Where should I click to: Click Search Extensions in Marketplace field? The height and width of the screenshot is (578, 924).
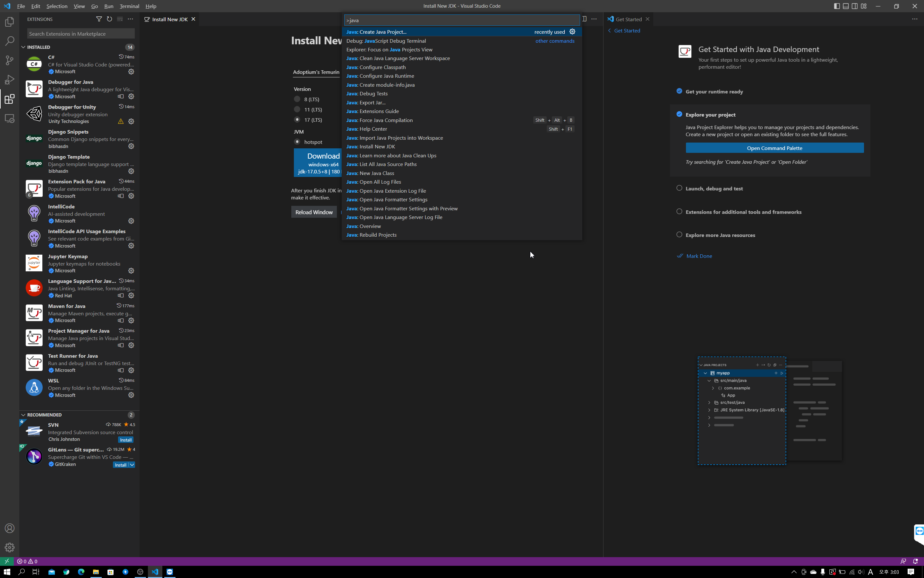click(x=81, y=34)
